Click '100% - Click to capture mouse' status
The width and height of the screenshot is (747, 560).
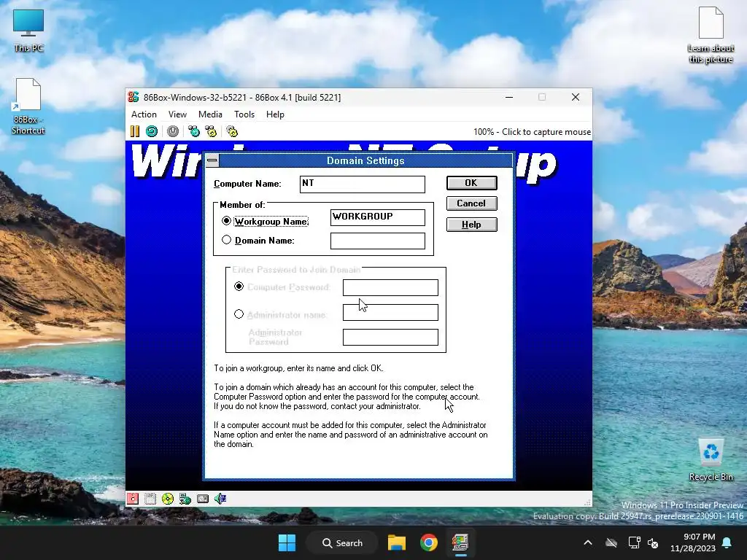[532, 132]
